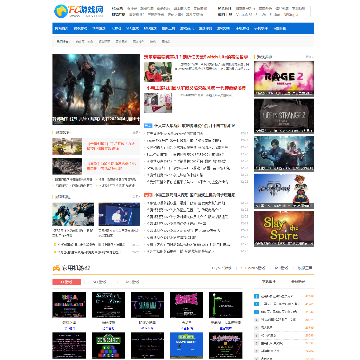Click the FC game site logo

(79, 11)
